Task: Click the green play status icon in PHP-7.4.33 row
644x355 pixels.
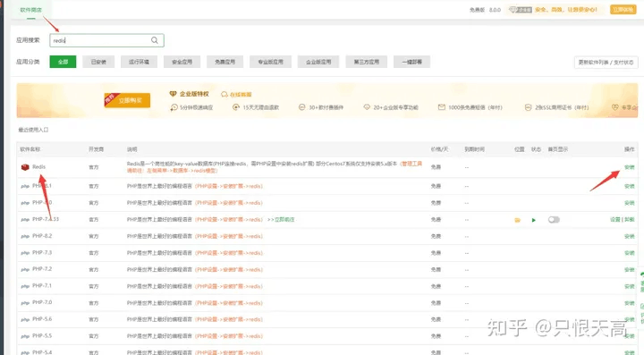Action: tap(533, 220)
